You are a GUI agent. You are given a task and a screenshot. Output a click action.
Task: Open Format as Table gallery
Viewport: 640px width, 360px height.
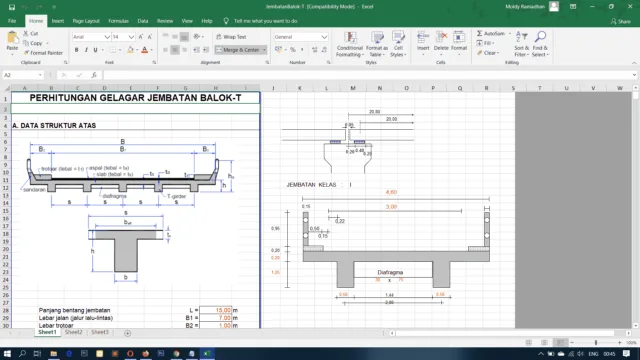click(x=376, y=44)
